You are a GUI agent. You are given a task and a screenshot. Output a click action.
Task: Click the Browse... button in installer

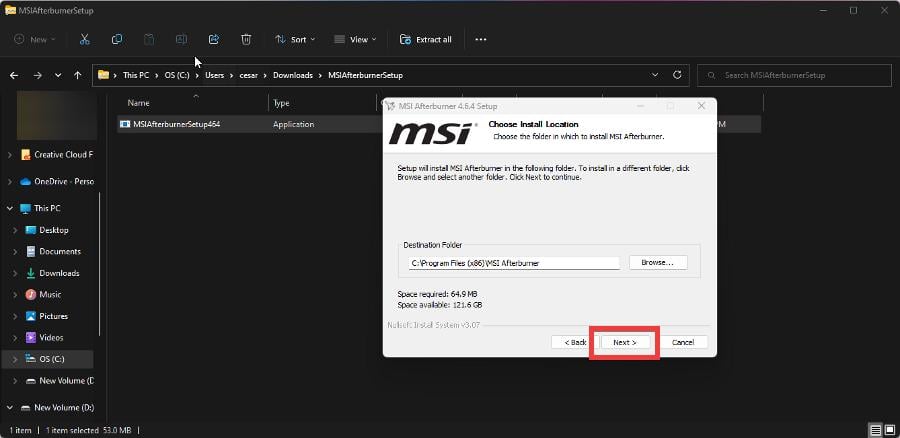(x=658, y=262)
